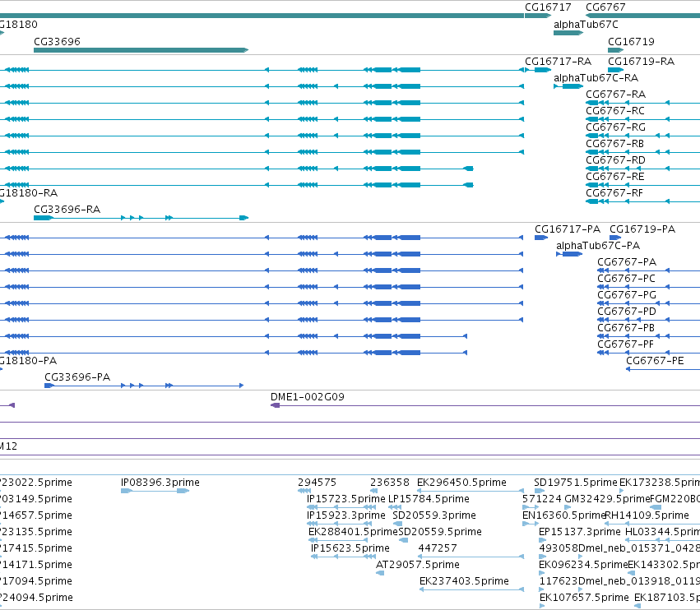Select the CG6767-PE protein label
This screenshot has height=610, width=700.
(x=655, y=361)
